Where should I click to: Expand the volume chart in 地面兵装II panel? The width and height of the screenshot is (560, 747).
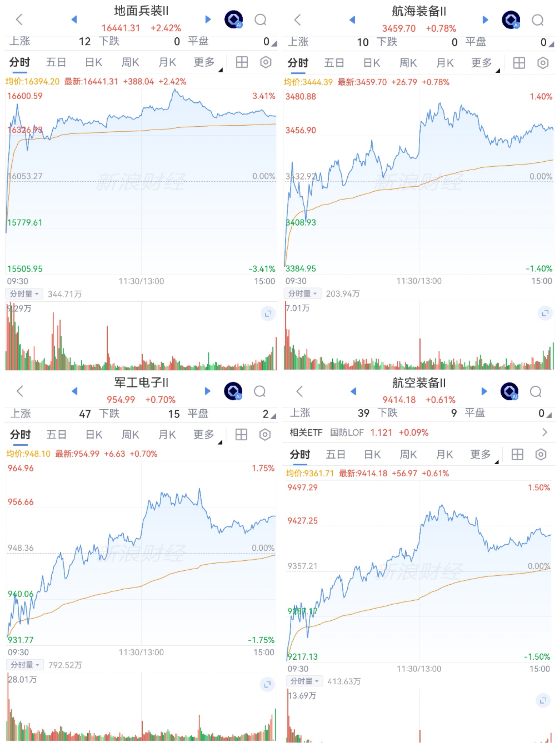(x=268, y=314)
